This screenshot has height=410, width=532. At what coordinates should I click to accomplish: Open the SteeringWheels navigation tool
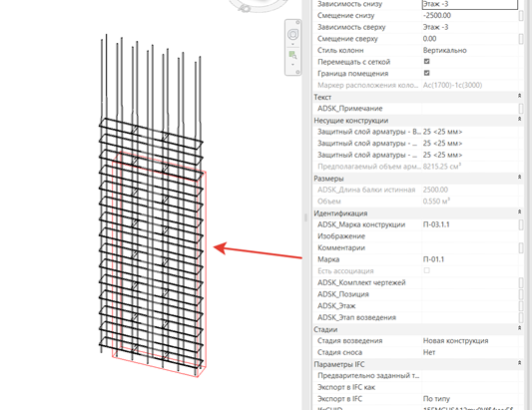pos(292,35)
